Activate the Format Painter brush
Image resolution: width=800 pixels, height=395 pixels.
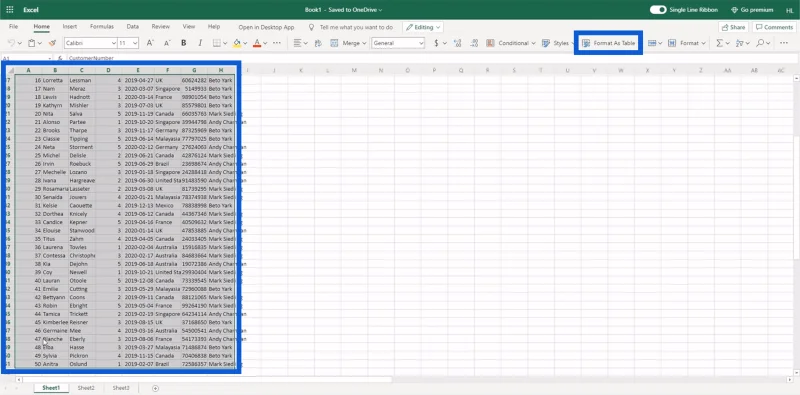52,43
